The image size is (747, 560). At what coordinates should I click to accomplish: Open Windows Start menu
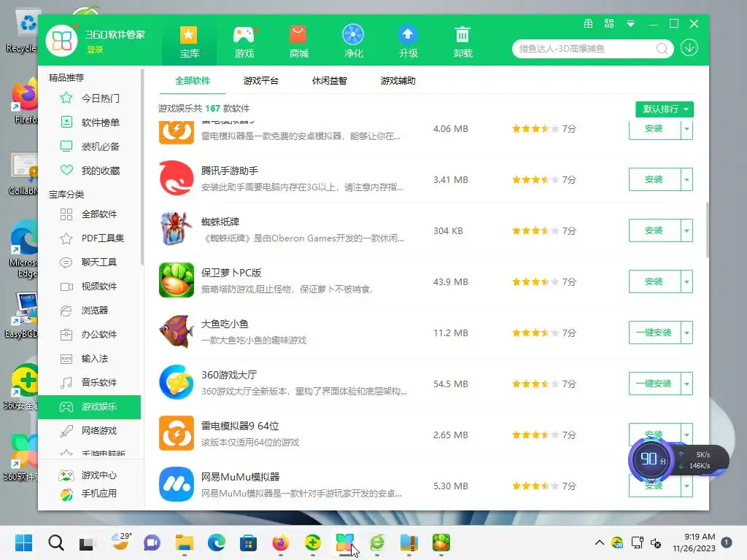pyautogui.click(x=24, y=542)
